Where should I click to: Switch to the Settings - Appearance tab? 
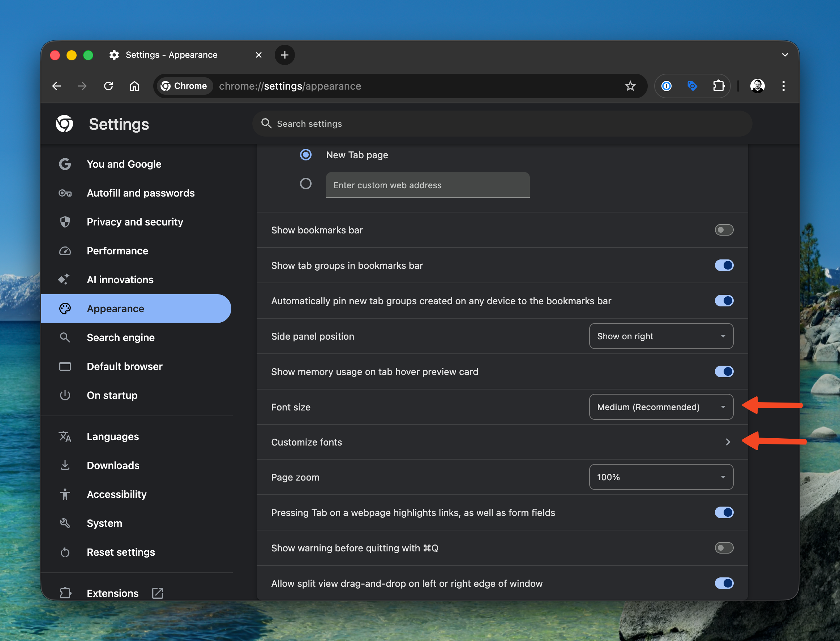(x=171, y=55)
